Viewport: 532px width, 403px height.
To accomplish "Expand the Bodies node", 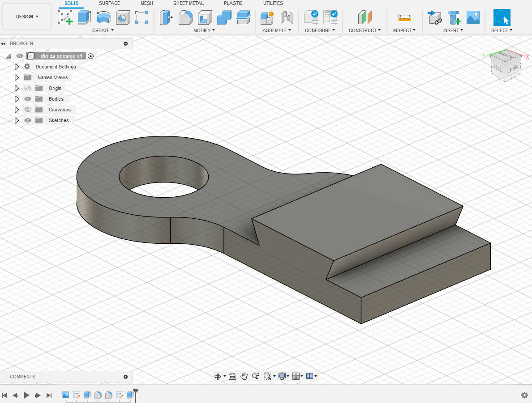I will click(16, 99).
